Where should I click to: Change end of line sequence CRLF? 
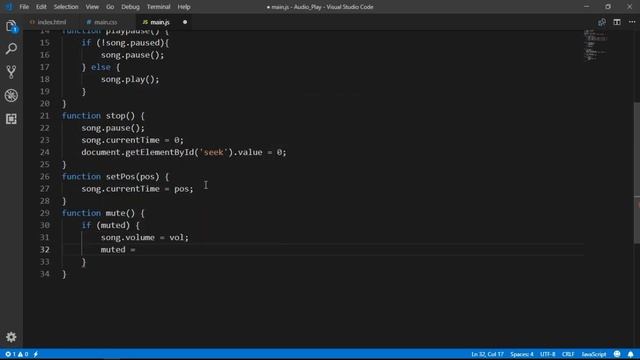568,354
